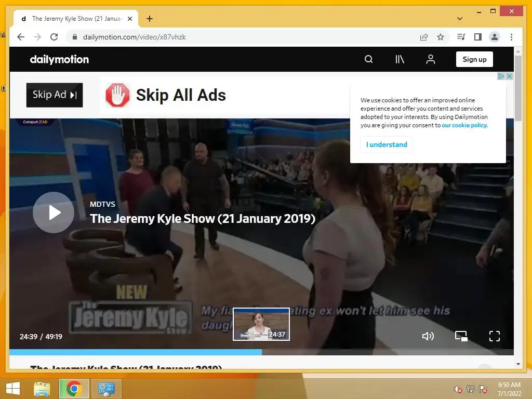Screen dimensions: 532x399
Task: Open the user account icon in Dailymotion header
Action: (x=431, y=59)
